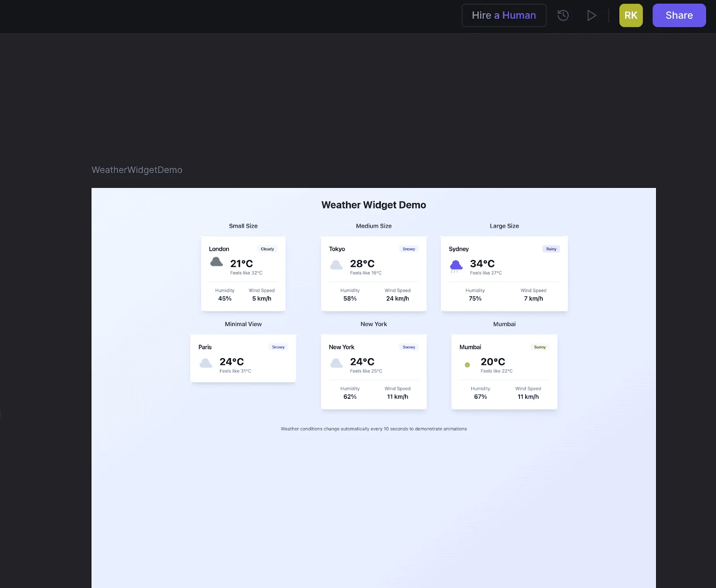Select the WeatherWidgetDemo frame label
The height and width of the screenshot is (588, 716).
coord(137,170)
